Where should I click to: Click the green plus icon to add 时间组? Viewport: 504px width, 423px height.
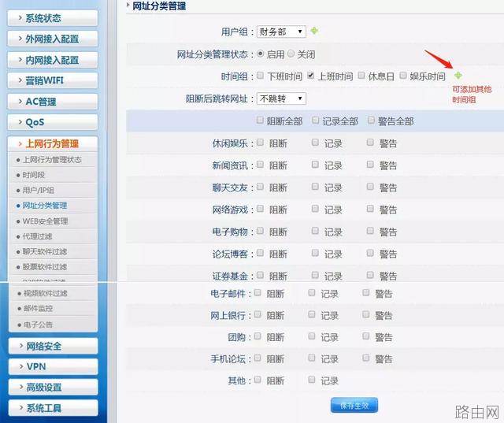[458, 76]
